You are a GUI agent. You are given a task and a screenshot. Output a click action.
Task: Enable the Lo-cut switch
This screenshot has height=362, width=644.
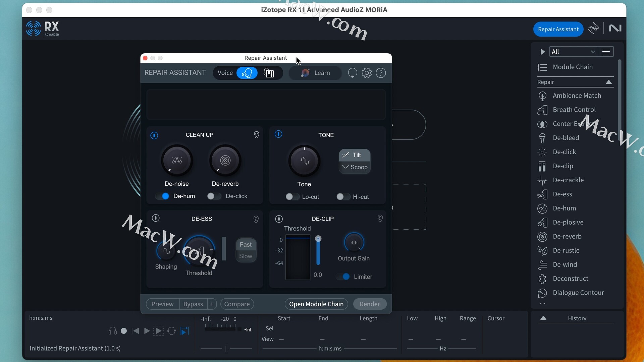(292, 197)
